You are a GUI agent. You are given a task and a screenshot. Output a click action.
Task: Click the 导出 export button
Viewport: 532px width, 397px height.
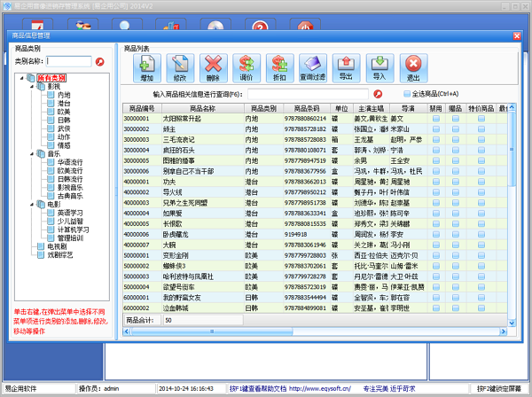tap(347, 68)
